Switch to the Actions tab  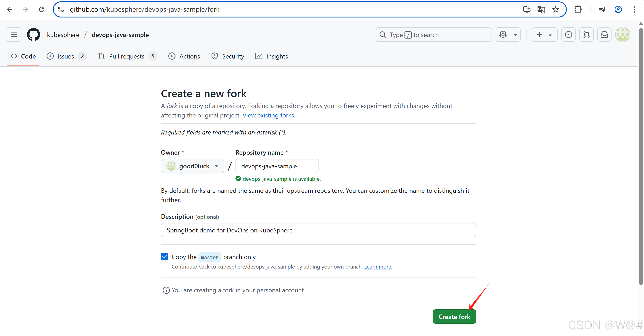click(184, 56)
